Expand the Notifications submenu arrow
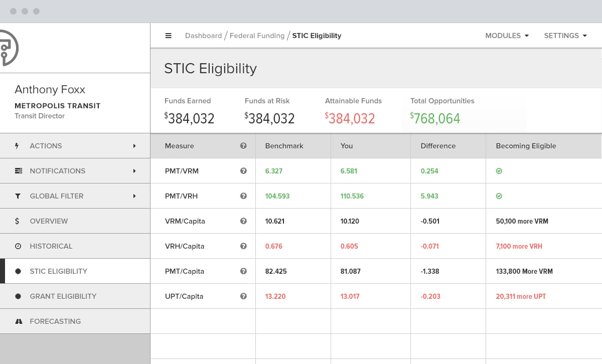Viewport: 602px width, 364px height. click(x=134, y=171)
